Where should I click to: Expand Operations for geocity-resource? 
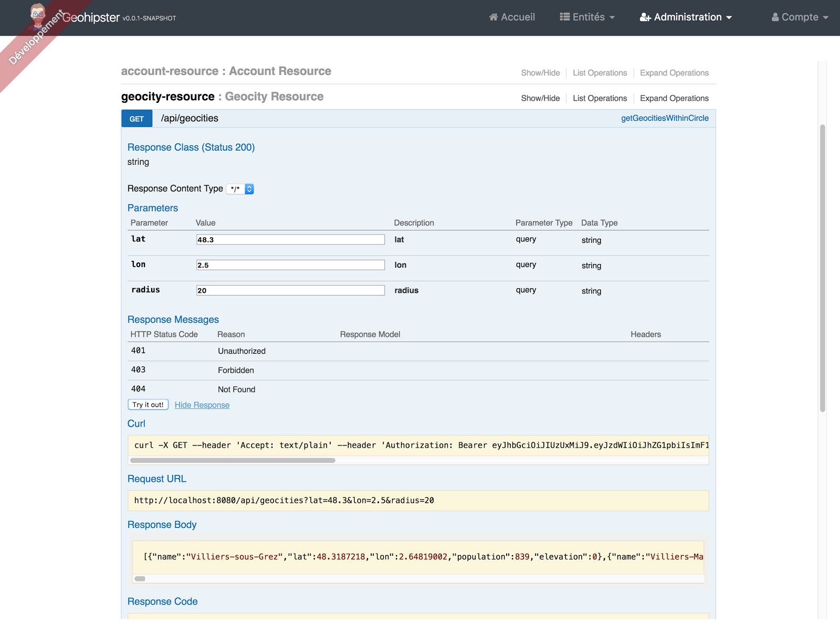[x=674, y=98]
